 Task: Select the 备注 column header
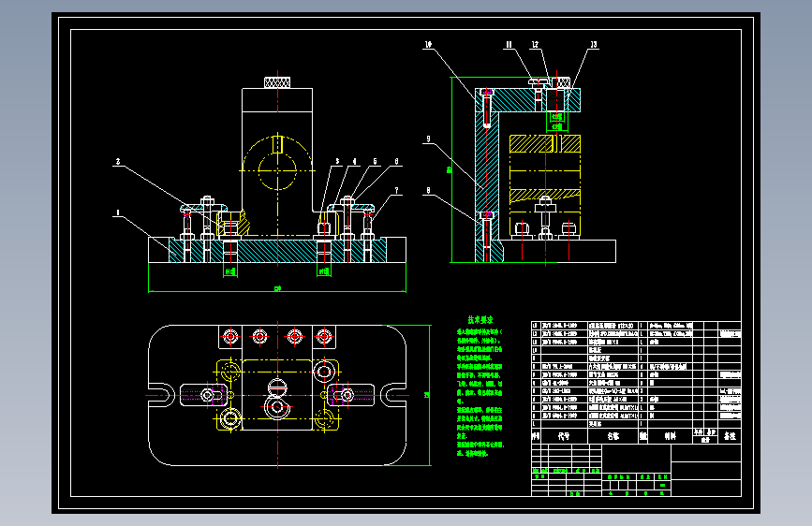tap(730, 436)
